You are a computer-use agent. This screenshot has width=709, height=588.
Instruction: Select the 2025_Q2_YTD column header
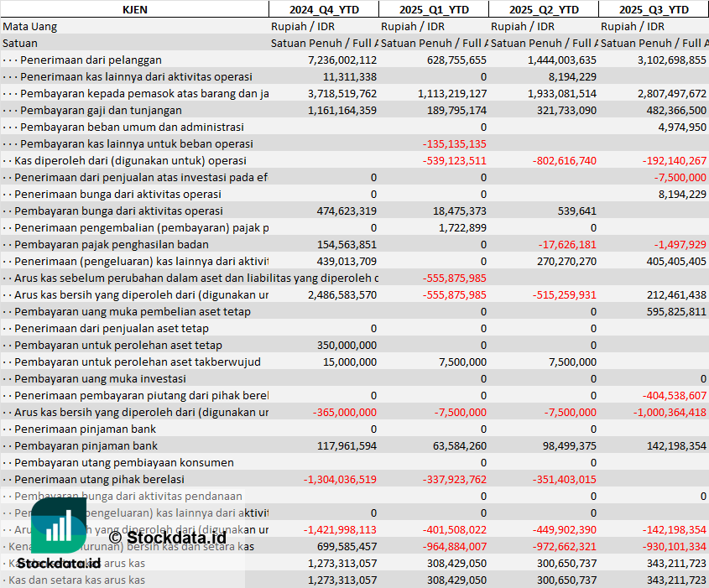(544, 9)
